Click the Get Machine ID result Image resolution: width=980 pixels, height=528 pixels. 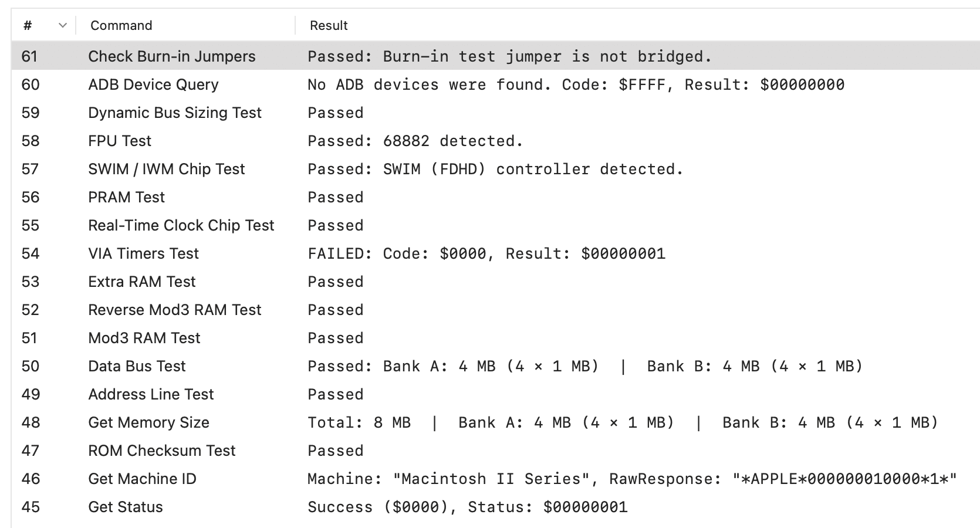pyautogui.click(x=632, y=479)
